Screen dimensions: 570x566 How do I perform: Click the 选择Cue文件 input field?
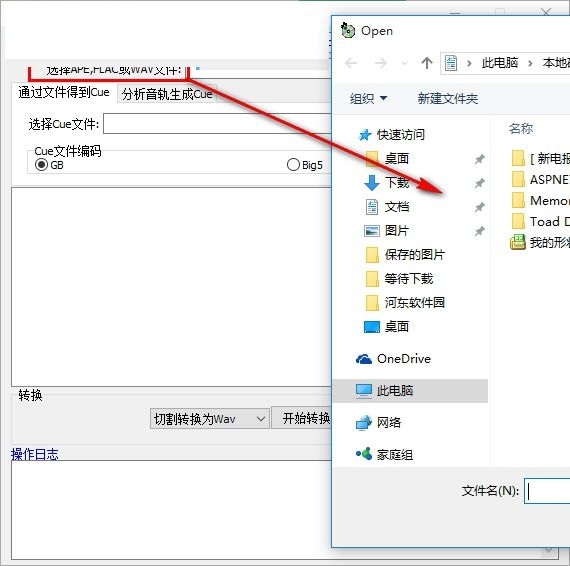tap(217, 124)
